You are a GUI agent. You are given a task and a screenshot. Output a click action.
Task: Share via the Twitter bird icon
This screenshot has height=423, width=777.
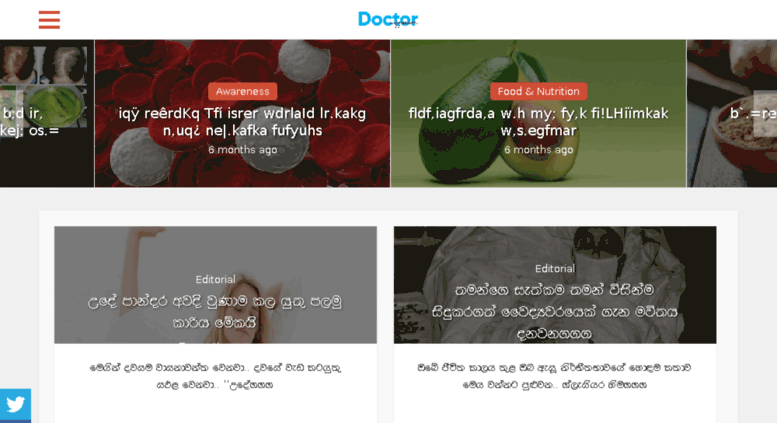tap(15, 405)
